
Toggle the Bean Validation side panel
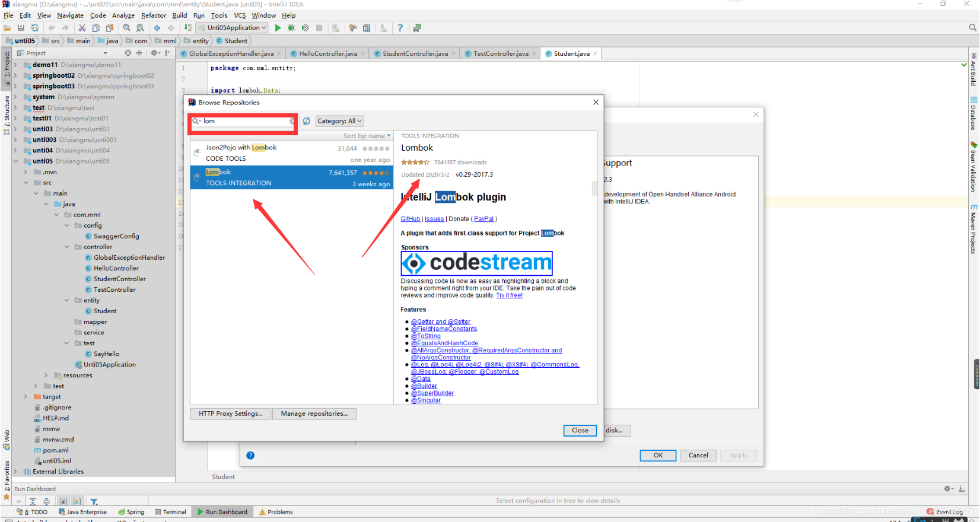pyautogui.click(x=973, y=166)
